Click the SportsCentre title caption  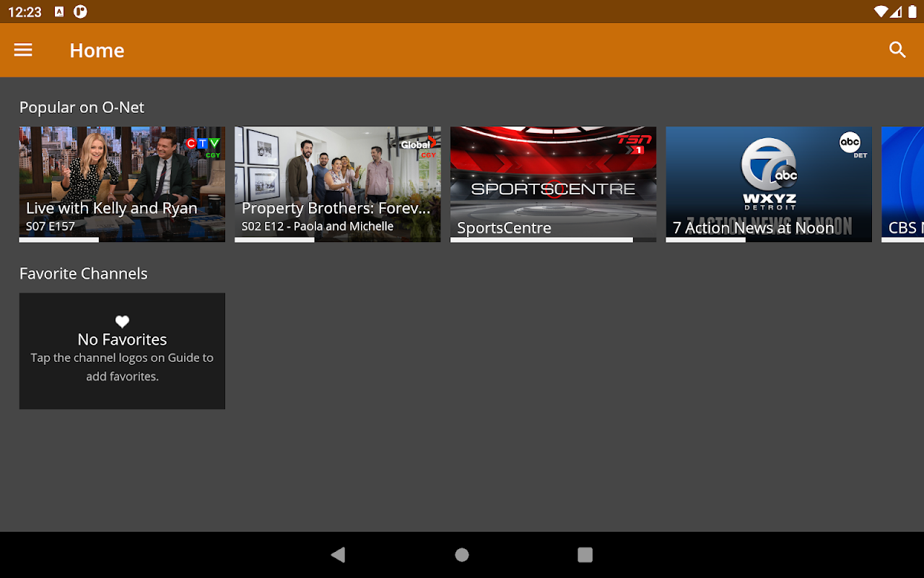point(504,228)
